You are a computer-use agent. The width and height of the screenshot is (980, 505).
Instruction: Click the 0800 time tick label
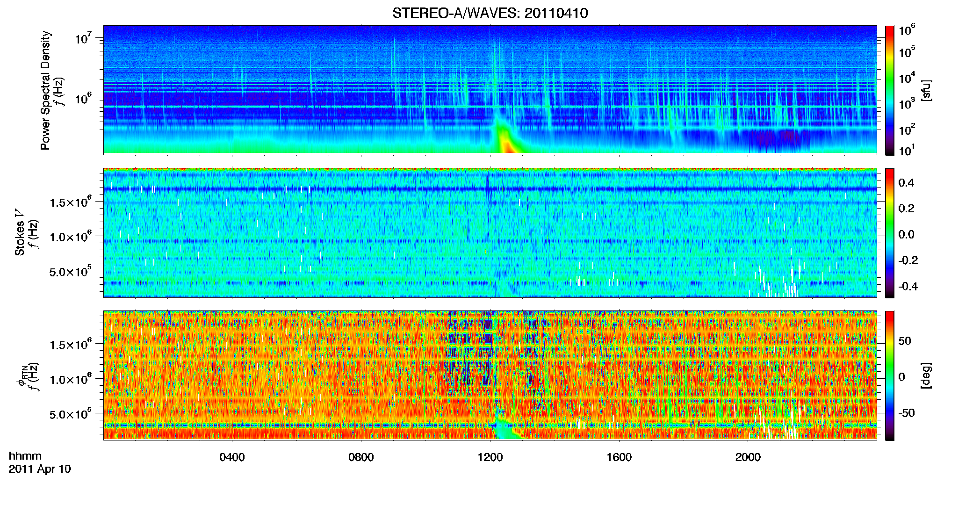[361, 457]
